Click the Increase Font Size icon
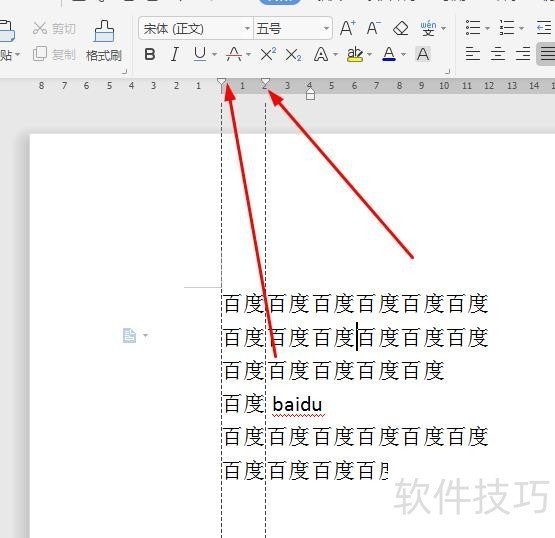This screenshot has height=538, width=555. tap(348, 28)
